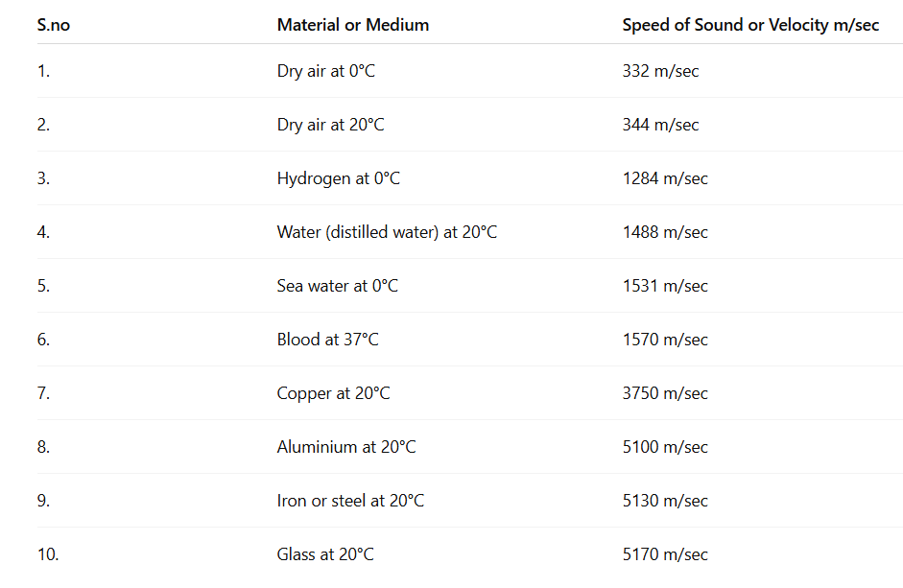Click the 'Aluminium at 20°C' entry
903x588 pixels.
pos(346,447)
